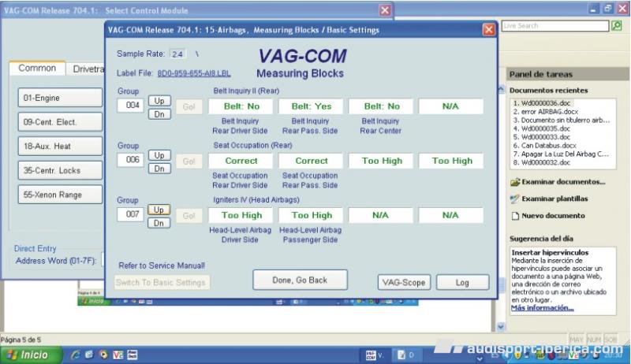Click Switch To Basic Settings button
The height and width of the screenshot is (364, 631).
click(161, 282)
